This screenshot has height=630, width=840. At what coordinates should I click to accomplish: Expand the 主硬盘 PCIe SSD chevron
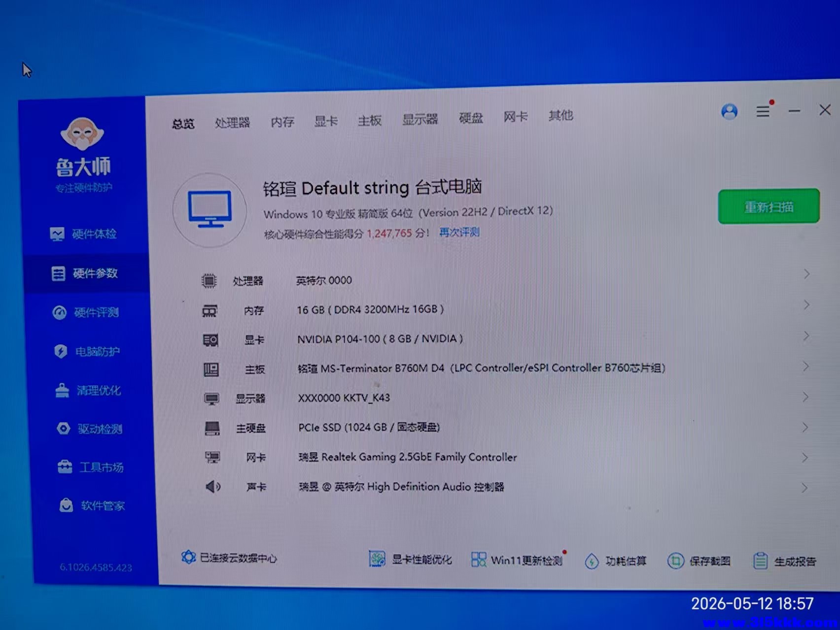point(805,427)
